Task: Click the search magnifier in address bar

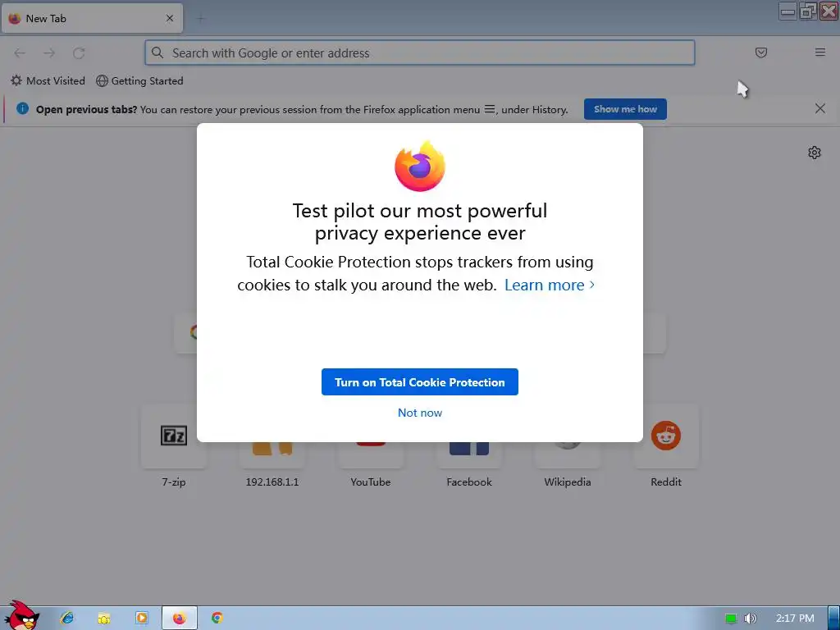Action: 157,52
